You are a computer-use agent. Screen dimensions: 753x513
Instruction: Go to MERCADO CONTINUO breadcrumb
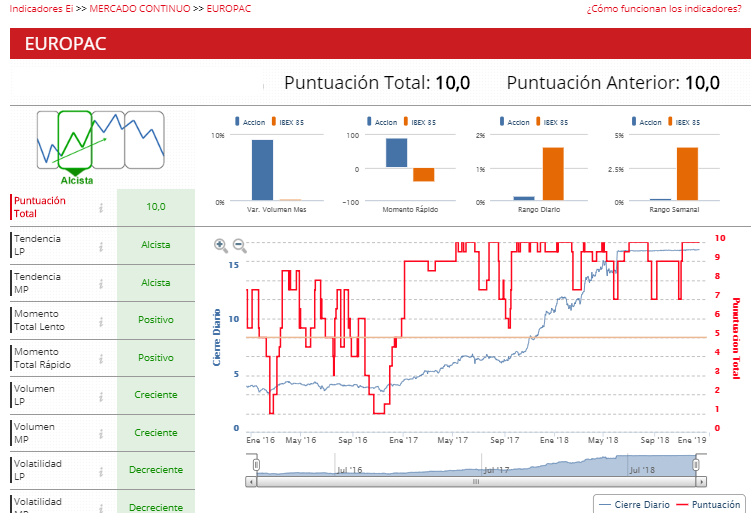pos(140,9)
